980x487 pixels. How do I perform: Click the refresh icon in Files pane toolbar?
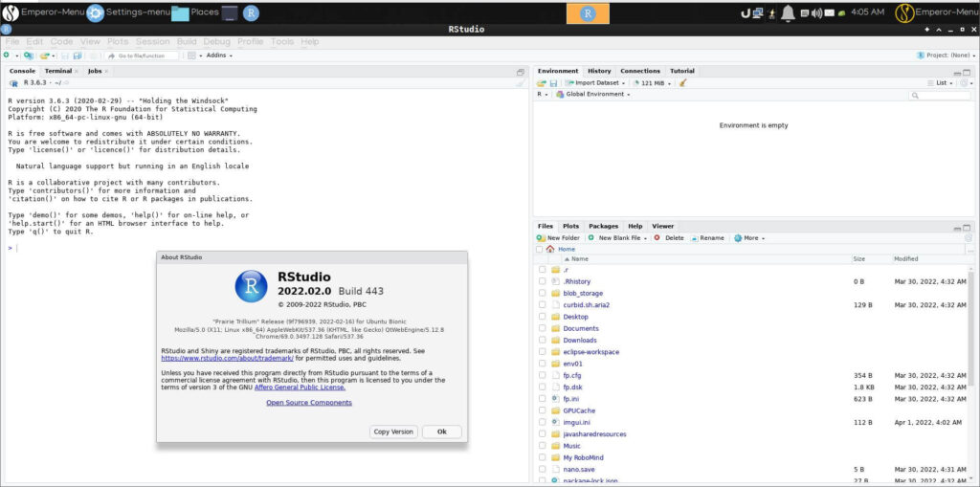point(969,238)
